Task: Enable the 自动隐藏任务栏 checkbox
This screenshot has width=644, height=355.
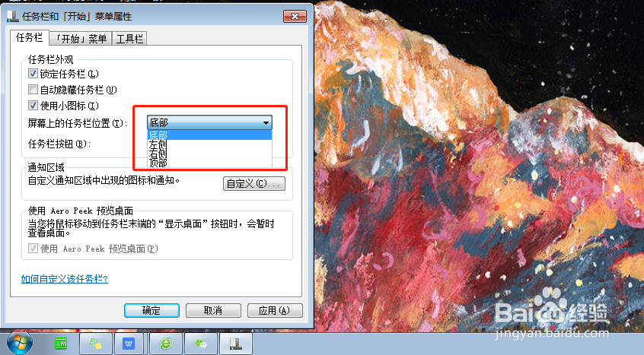Action: pyautogui.click(x=33, y=90)
